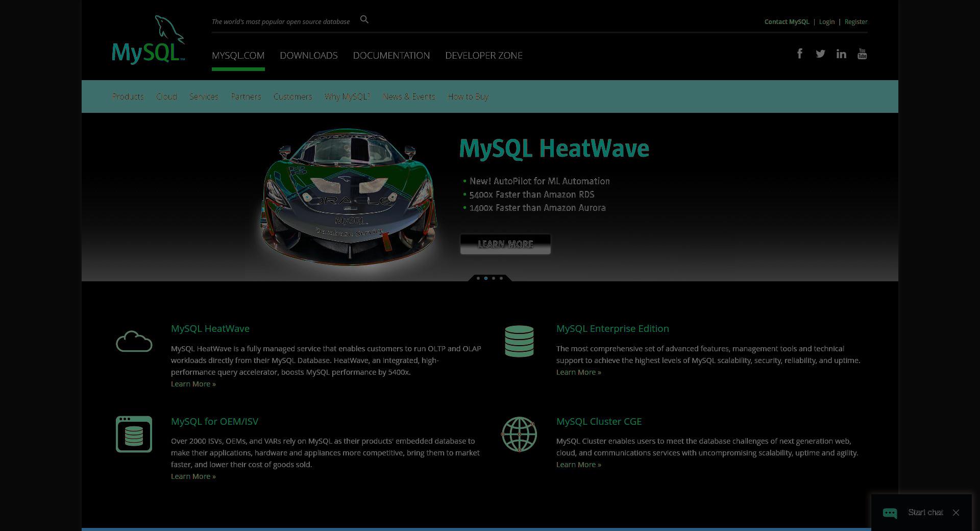Open the Customers menu
Viewport: 980px width, 531px height.
pos(292,96)
